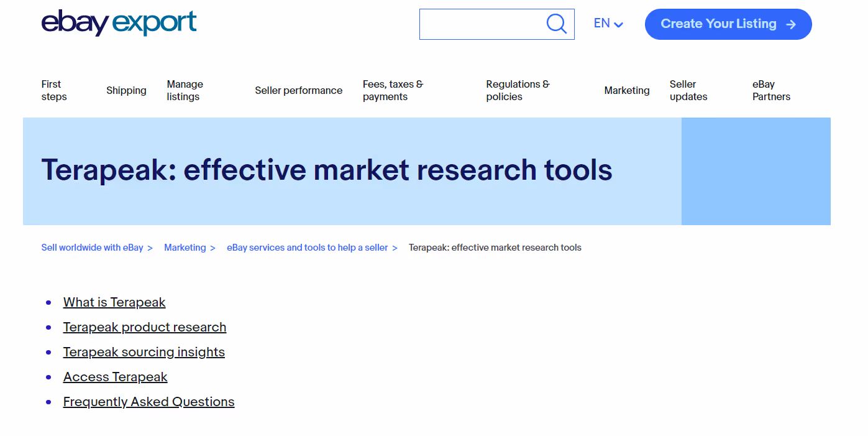Click the eBay Export logo
The height and width of the screenshot is (436, 868).
(x=118, y=23)
